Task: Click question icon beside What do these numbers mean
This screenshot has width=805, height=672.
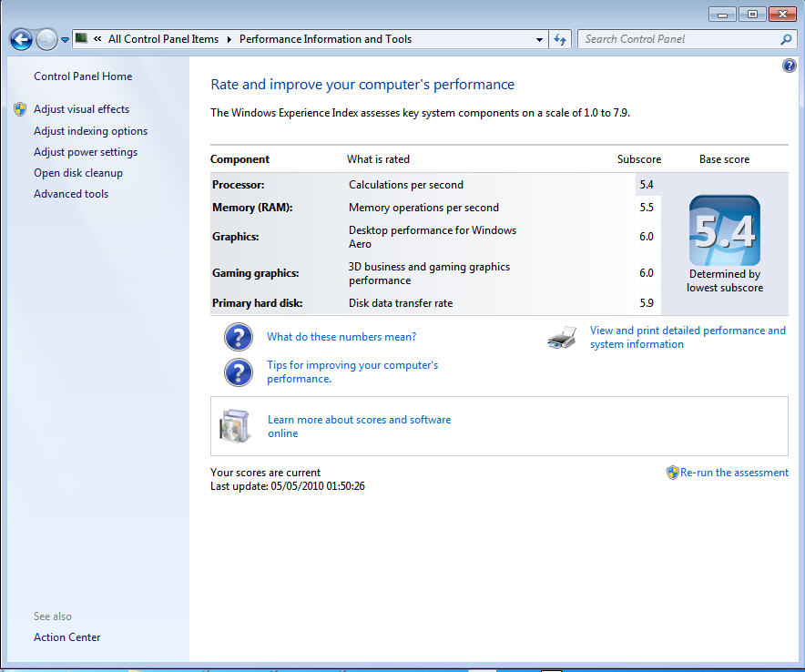Action: (x=239, y=337)
